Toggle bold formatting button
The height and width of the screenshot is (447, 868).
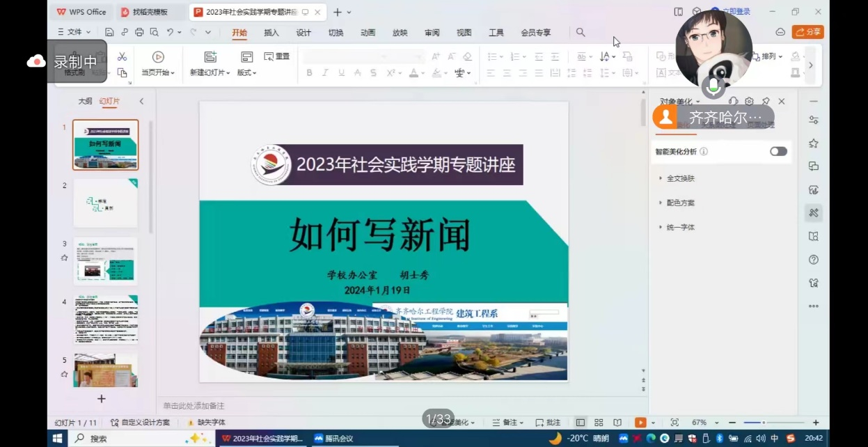click(309, 73)
